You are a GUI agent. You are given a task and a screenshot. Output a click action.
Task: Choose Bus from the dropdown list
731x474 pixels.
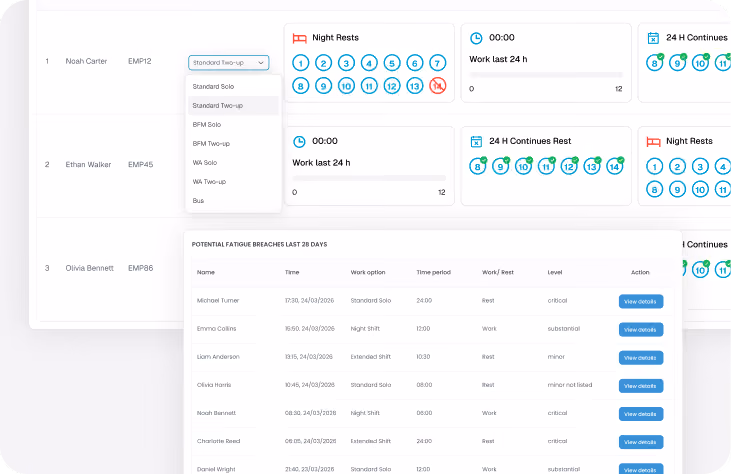tap(233, 201)
